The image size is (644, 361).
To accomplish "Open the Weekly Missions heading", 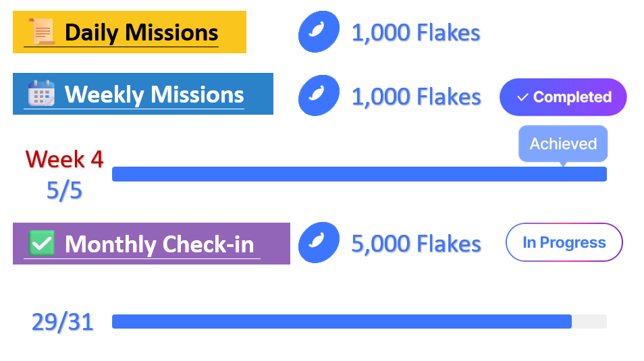I will tap(154, 94).
